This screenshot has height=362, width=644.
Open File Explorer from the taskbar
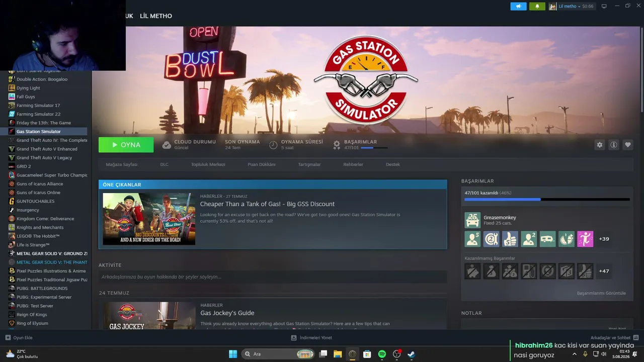(x=338, y=354)
